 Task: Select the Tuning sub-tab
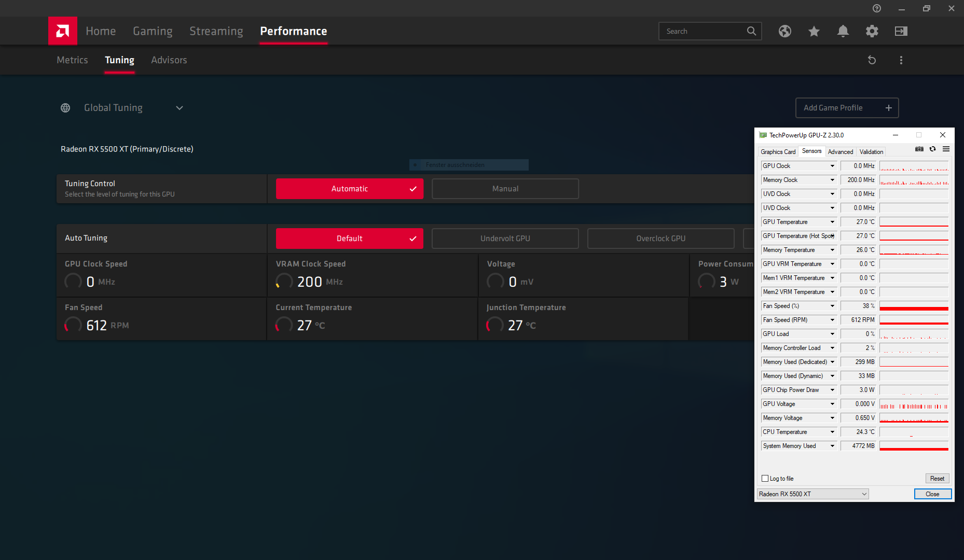(119, 60)
